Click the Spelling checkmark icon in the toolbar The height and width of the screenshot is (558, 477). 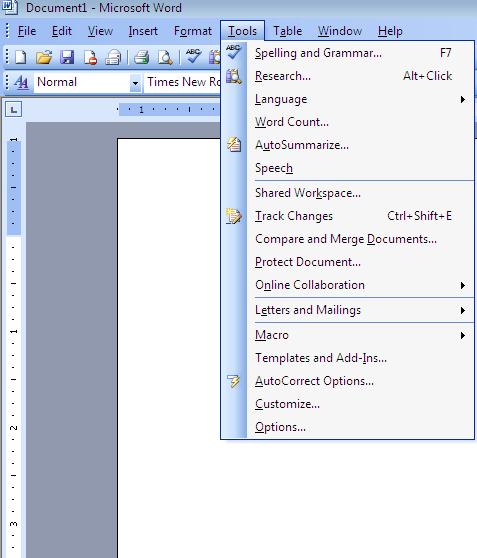point(193,56)
